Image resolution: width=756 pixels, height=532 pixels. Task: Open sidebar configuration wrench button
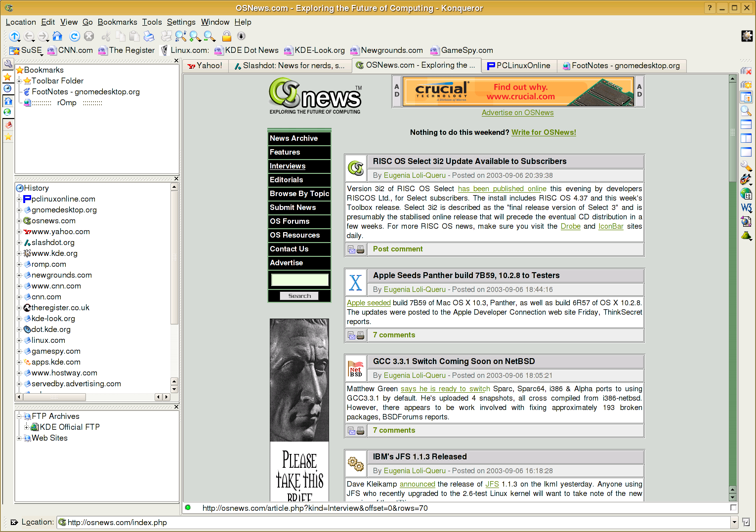pyautogui.click(x=8, y=64)
